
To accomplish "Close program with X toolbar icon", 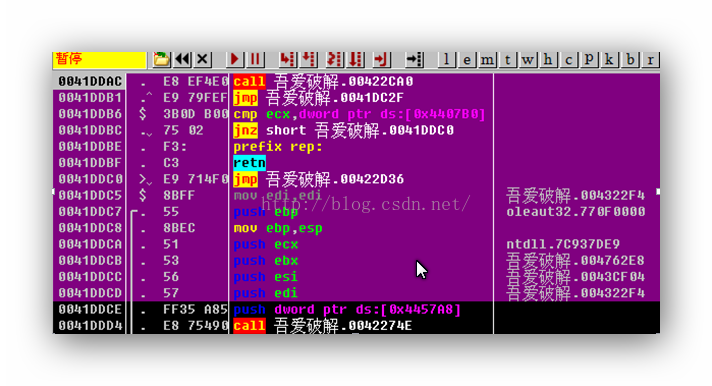I will pyautogui.click(x=203, y=59).
